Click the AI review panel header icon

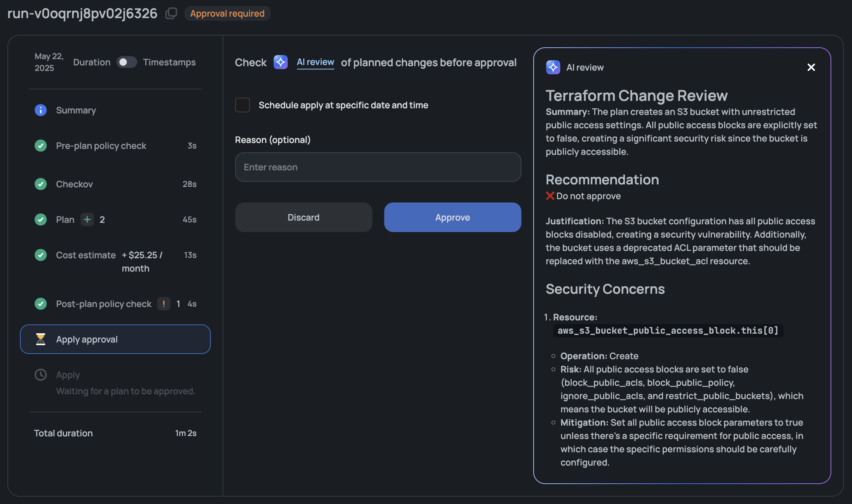(553, 67)
